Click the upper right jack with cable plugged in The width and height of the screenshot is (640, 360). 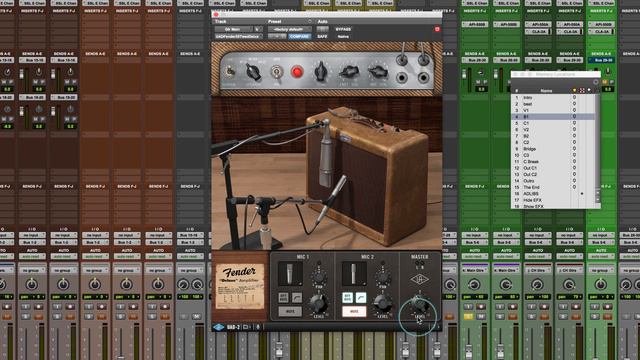(x=424, y=60)
